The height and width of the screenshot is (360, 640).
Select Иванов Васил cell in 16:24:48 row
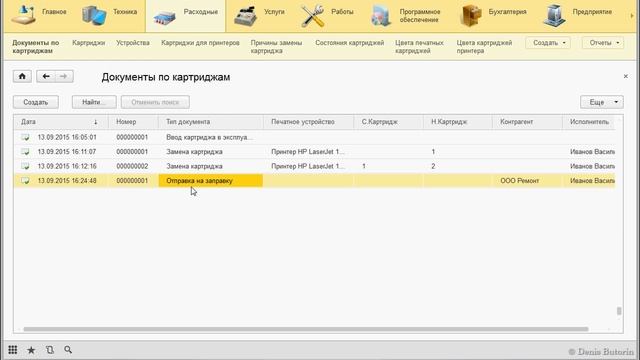[x=589, y=180]
